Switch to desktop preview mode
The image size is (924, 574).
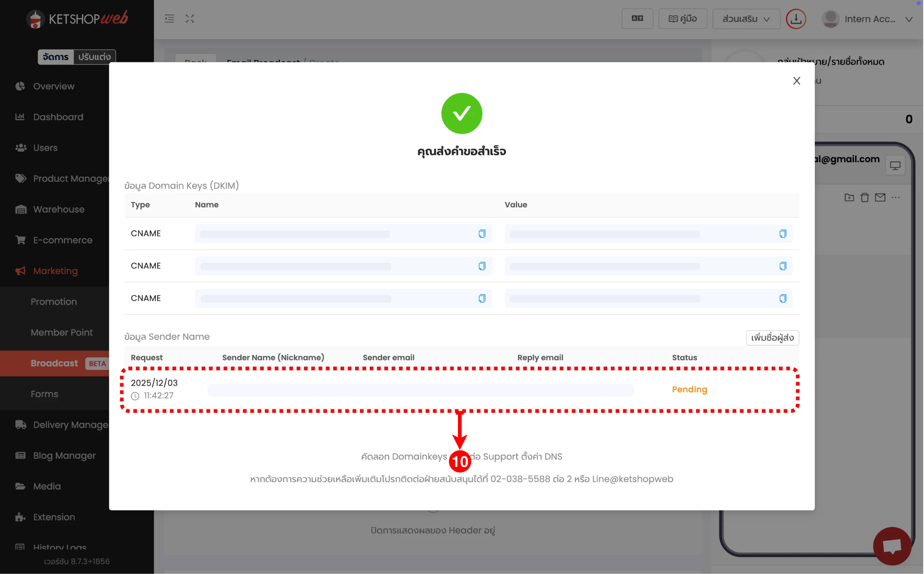pos(895,166)
